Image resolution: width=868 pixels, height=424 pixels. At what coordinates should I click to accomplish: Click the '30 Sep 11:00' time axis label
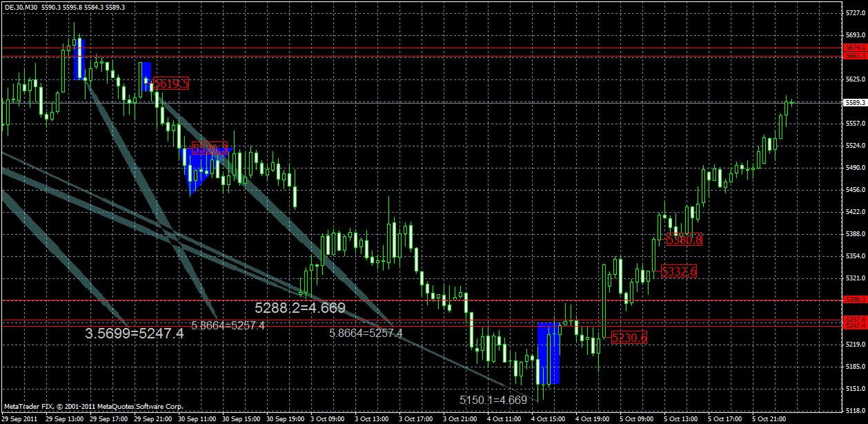coord(197,419)
